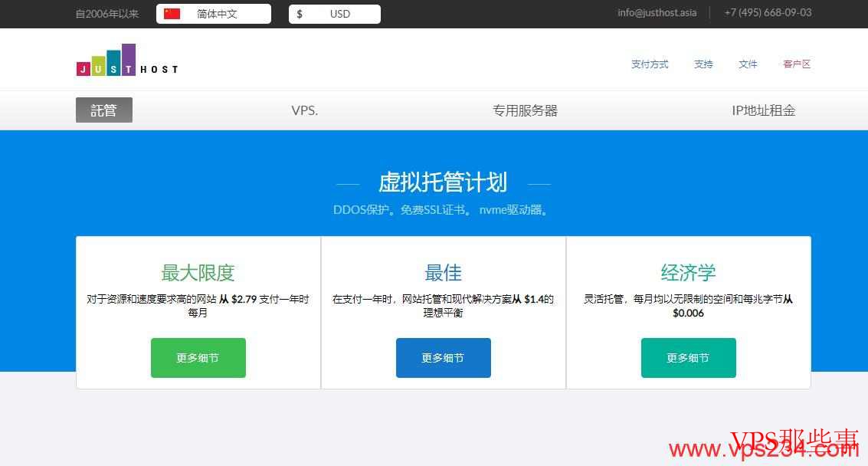Switch to the 专用服务器 tab
The image size is (868, 466).
coord(526,110)
